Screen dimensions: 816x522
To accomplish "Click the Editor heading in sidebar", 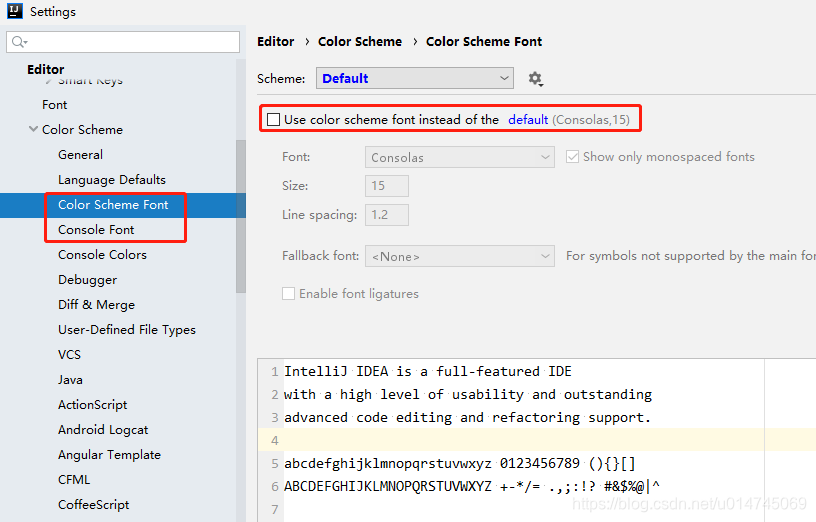I will (x=46, y=69).
